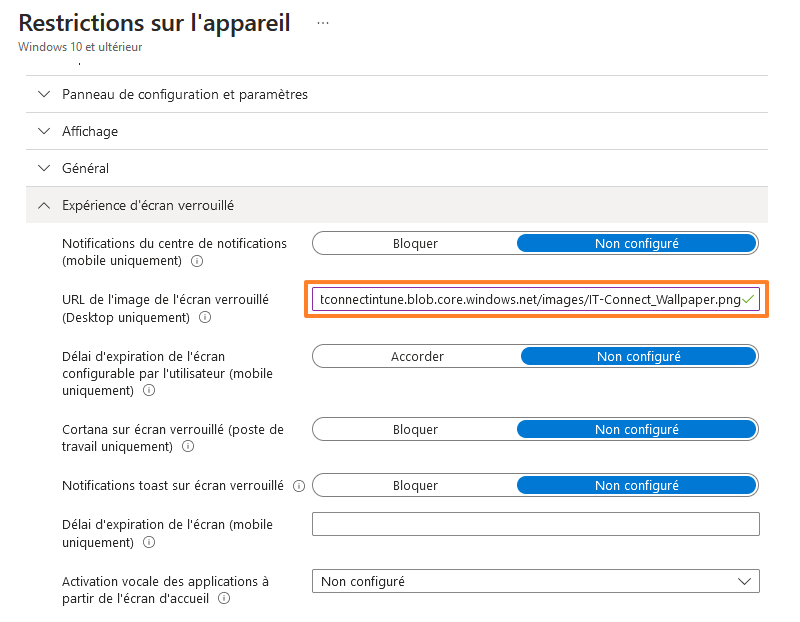This screenshot has width=800, height=622.
Task: Click info icon for Activation vocale des applications
Action: [224, 599]
